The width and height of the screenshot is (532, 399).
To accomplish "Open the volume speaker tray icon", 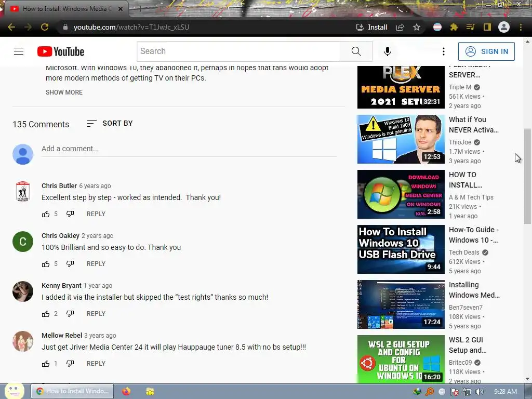I will pyautogui.click(x=479, y=392).
